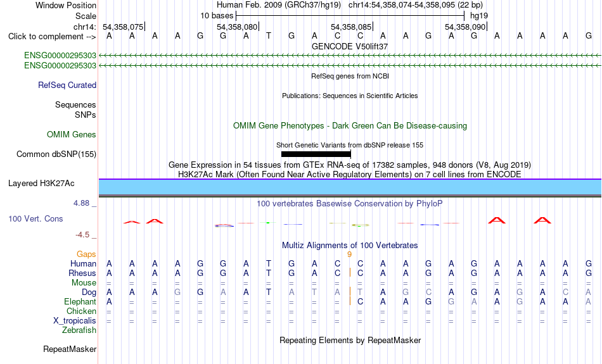Click the 10 bases scale bar
Screen dimensions: 602x364
tap(350, 16)
